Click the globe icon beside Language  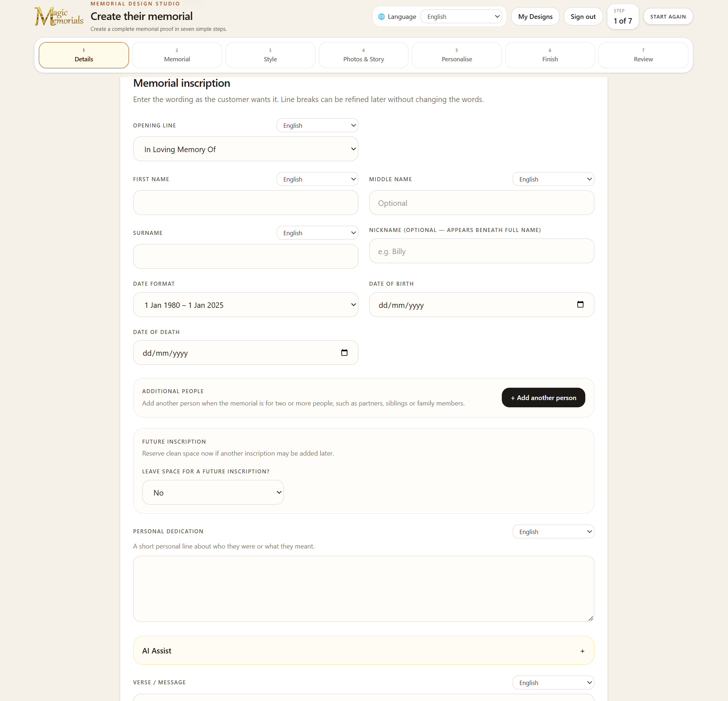(381, 17)
